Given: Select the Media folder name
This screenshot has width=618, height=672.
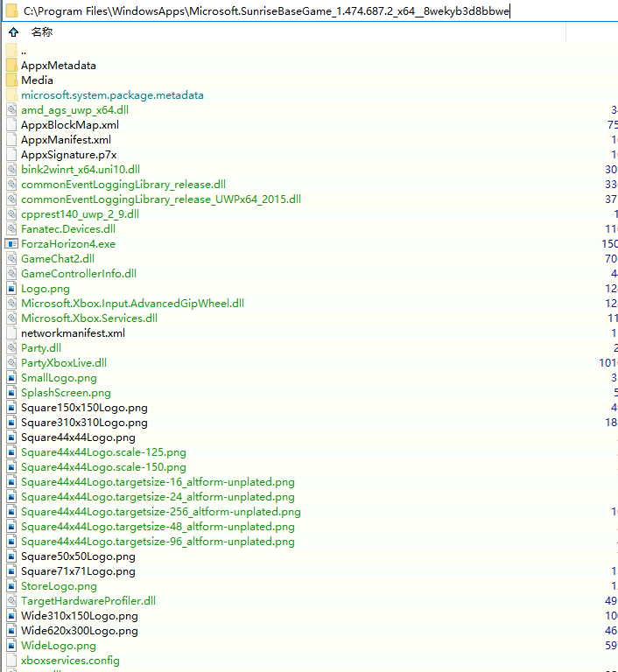Looking at the screenshot, I should tap(38, 80).
